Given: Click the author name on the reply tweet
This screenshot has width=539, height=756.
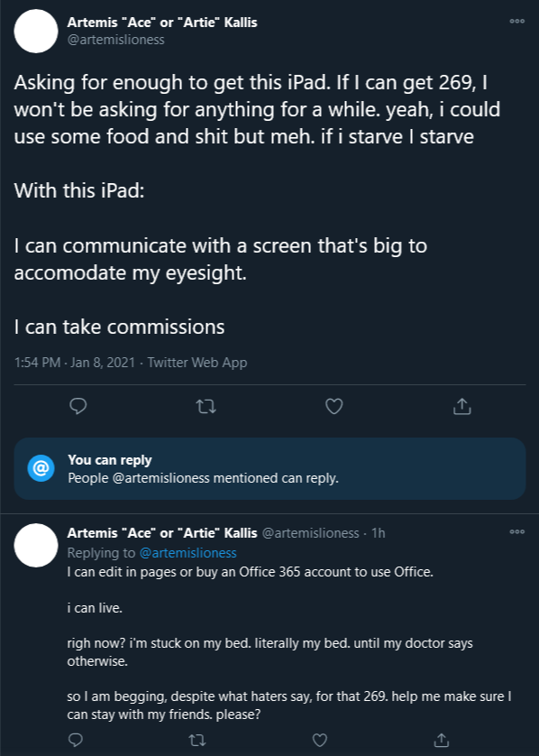Looking at the screenshot, I should (x=162, y=533).
